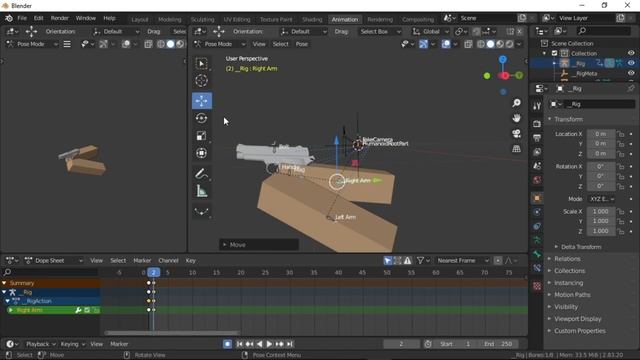Open the Object properties tab
This screenshot has height=360, width=640.
tap(537, 198)
